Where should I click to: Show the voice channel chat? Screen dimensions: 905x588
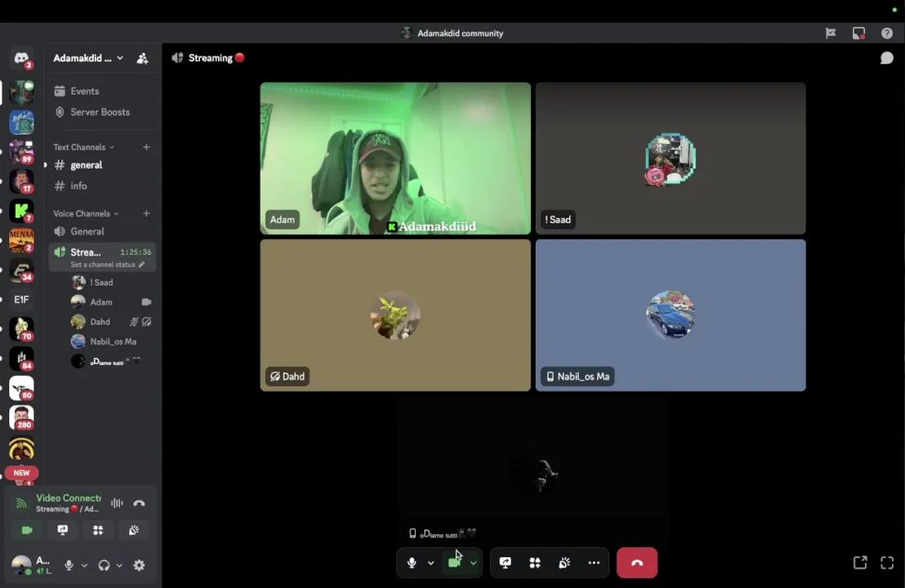[x=886, y=58]
